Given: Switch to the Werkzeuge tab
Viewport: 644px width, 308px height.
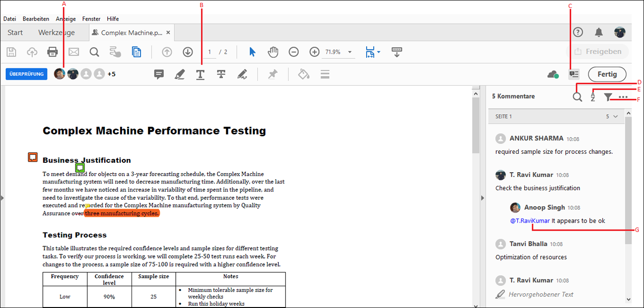Looking at the screenshot, I should click(57, 32).
